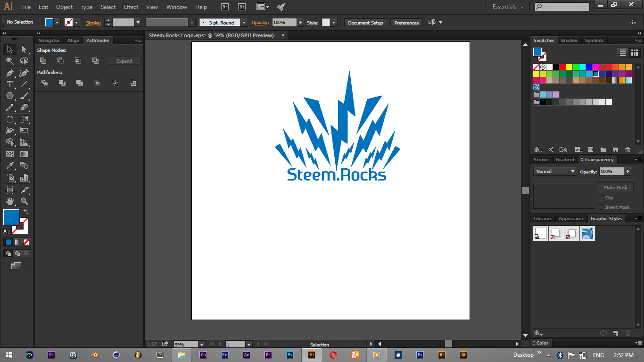Click Minus Front shape mode icon
644x362 pixels.
coord(60,60)
